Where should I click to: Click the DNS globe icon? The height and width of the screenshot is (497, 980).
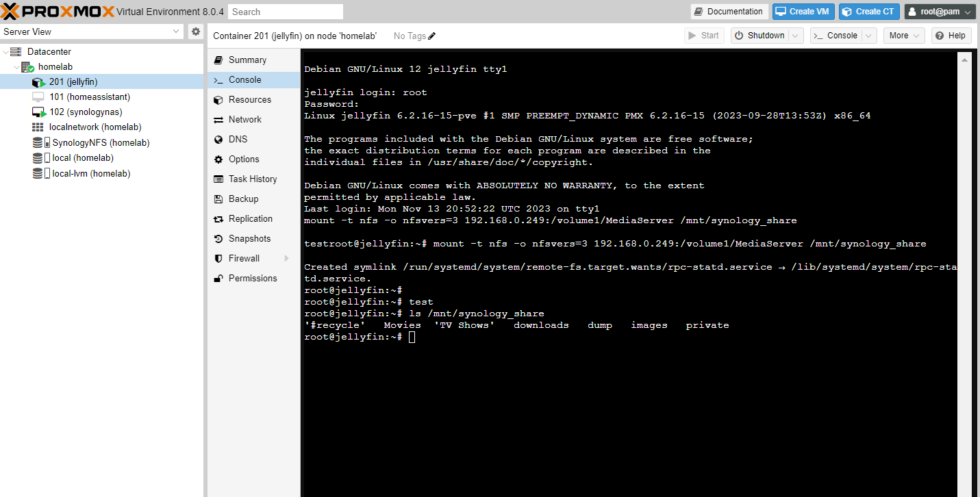tap(218, 139)
